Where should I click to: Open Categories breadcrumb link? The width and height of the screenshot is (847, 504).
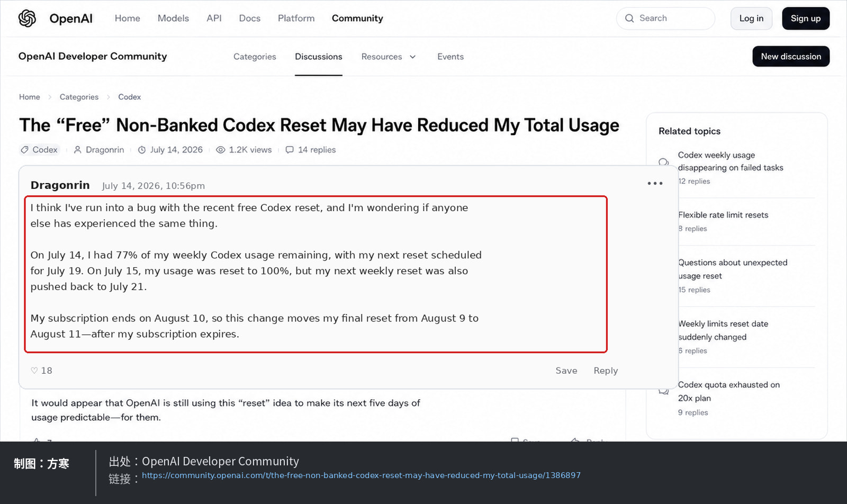coord(79,97)
